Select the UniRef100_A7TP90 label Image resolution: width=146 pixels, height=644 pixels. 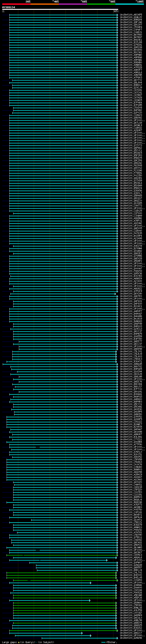tap(131, 445)
